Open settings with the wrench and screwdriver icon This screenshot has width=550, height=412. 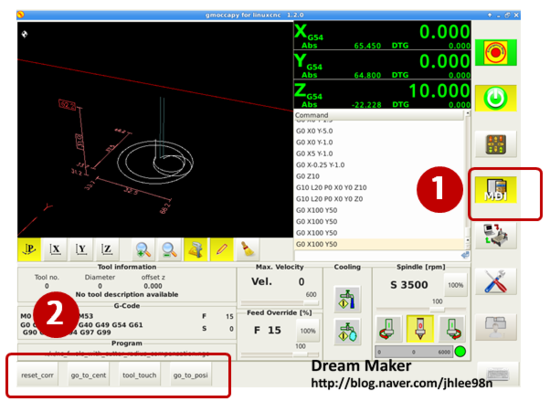click(x=495, y=281)
